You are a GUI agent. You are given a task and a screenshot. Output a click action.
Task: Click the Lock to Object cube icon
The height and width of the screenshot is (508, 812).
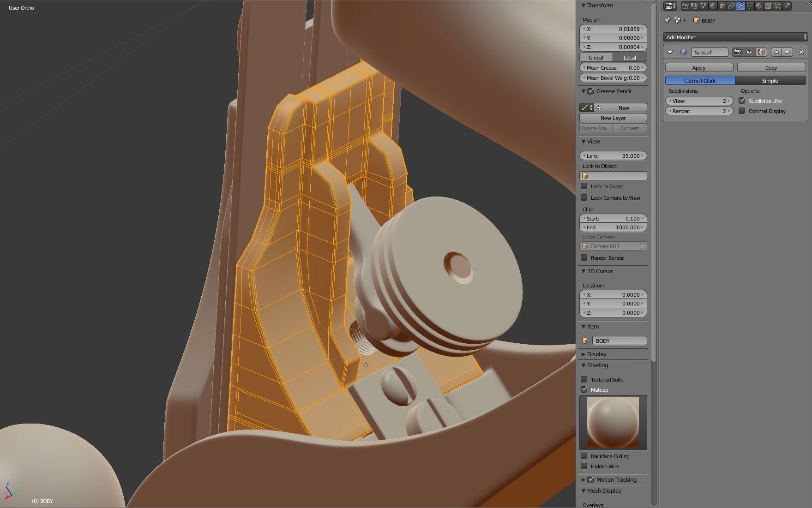pos(585,176)
